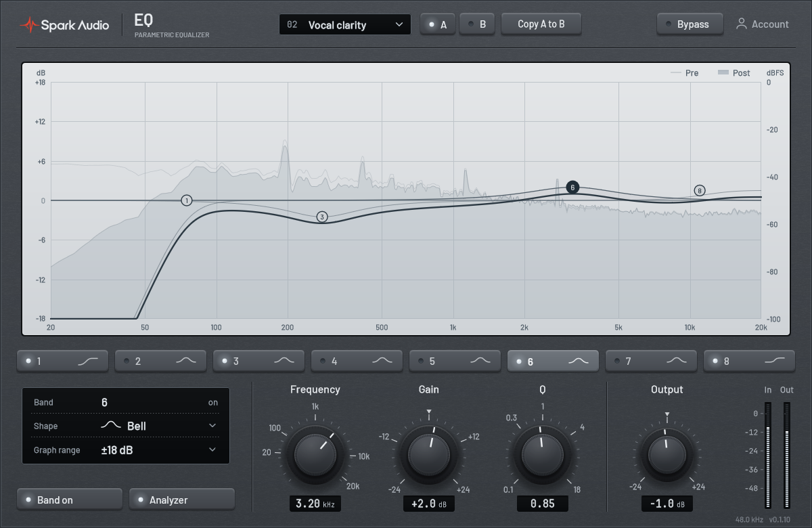Click the bell shape icon on band 7
Screen dimensions: 812x528
pyautogui.click(x=677, y=361)
